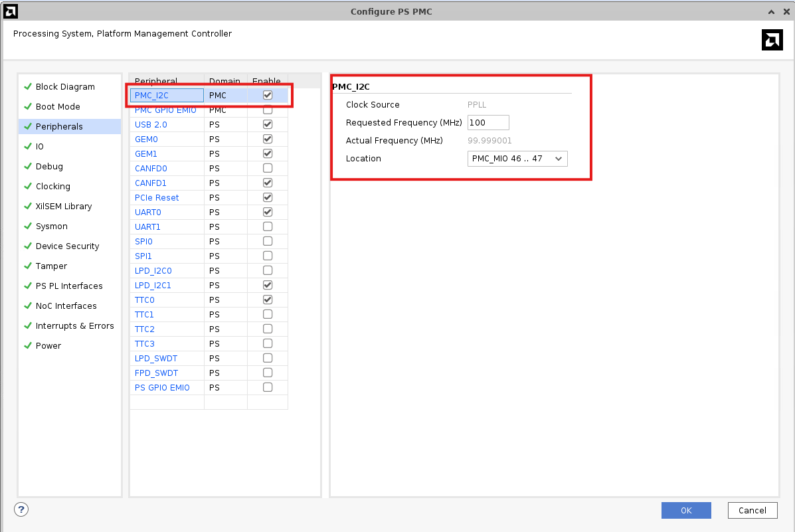The width and height of the screenshot is (795, 532).
Task: Click the Actual Frequency value 99.999001
Action: point(489,141)
